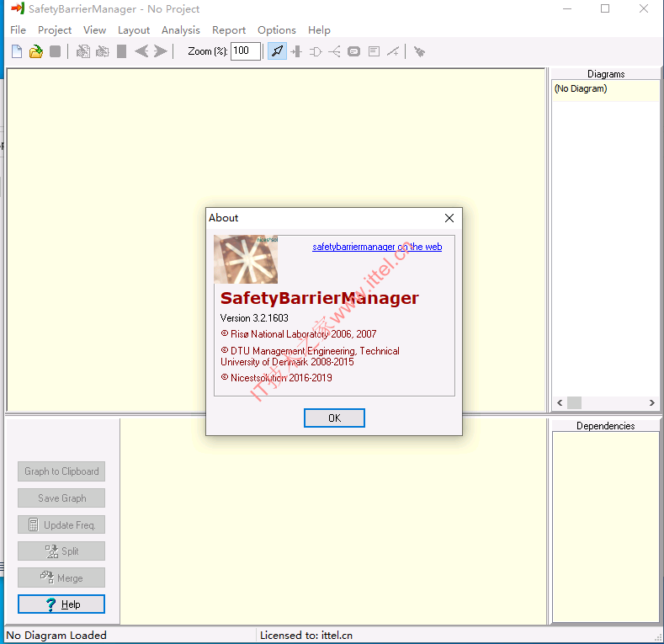Screen dimensions: 664x644
Task: Click the SafetyBarrierManager title bar app icon
Action: (18, 8)
